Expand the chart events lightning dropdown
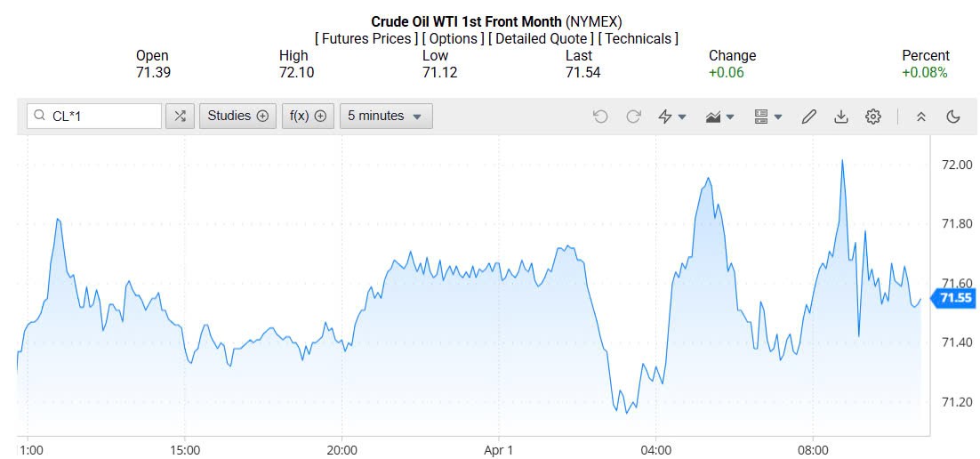Viewport: 980px width, 459px height. (x=671, y=117)
